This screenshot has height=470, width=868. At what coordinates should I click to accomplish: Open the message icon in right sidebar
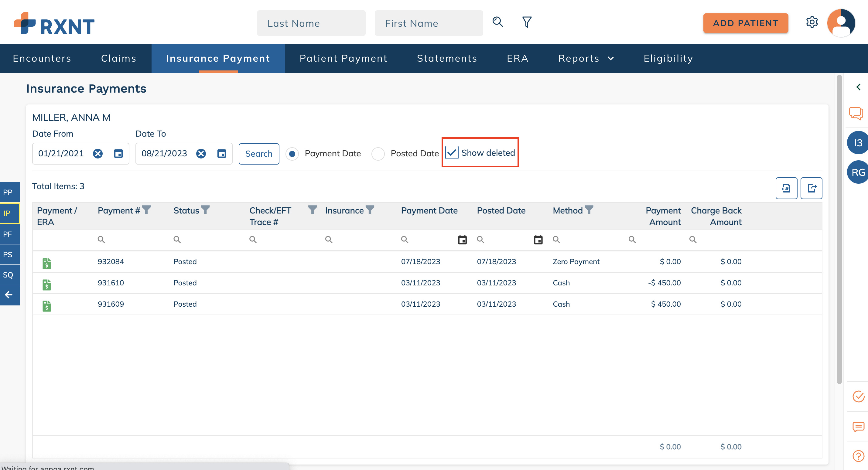click(858, 427)
